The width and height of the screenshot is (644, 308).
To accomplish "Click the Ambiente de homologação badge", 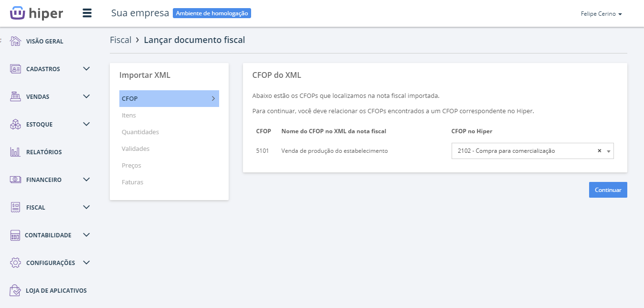I will coord(212,13).
